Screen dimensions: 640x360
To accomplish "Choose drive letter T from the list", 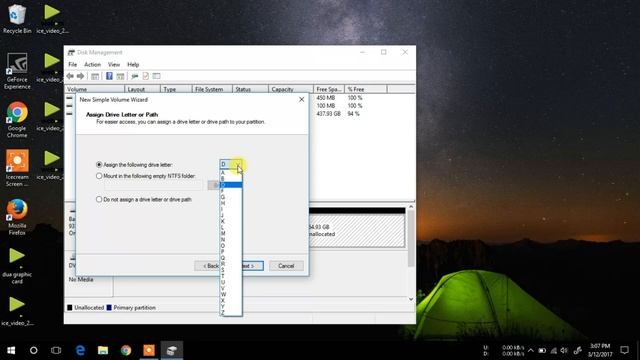I will click(x=231, y=276).
